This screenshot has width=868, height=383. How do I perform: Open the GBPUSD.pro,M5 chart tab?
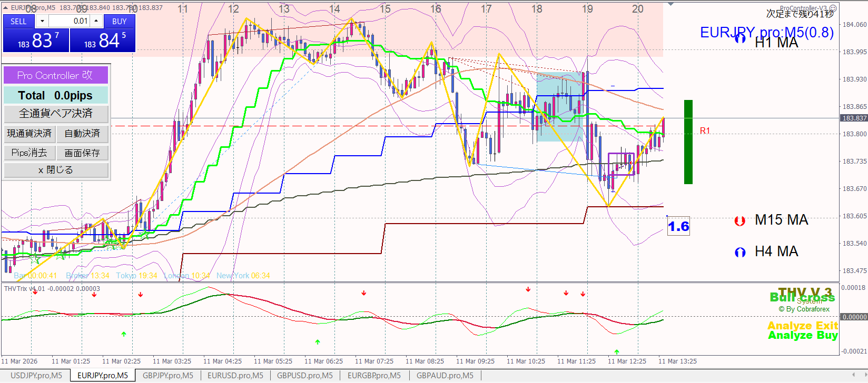(x=304, y=376)
